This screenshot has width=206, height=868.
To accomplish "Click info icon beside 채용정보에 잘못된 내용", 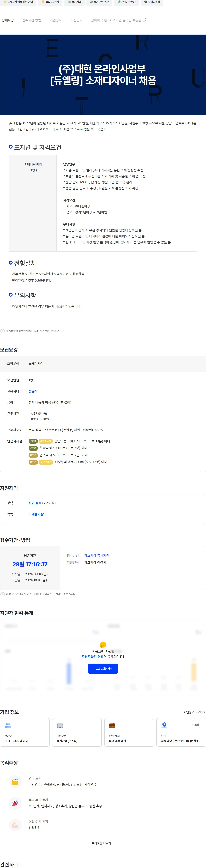I will 3,331.
